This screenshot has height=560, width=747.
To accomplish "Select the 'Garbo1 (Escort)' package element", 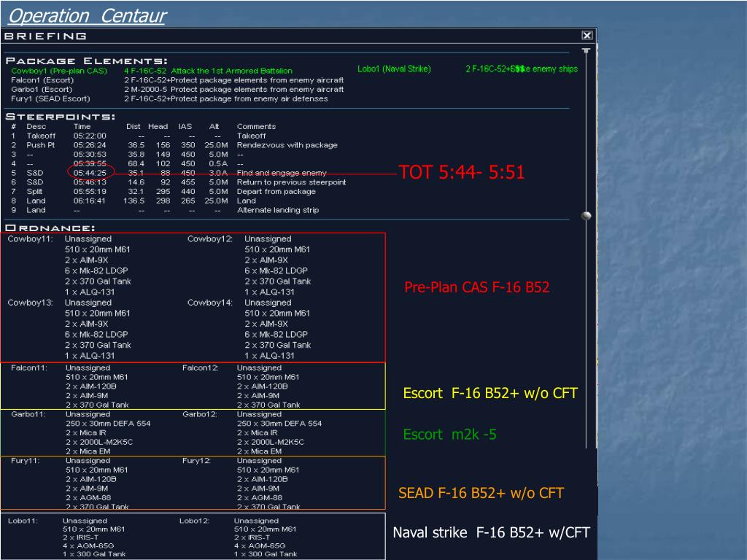I will point(42,89).
